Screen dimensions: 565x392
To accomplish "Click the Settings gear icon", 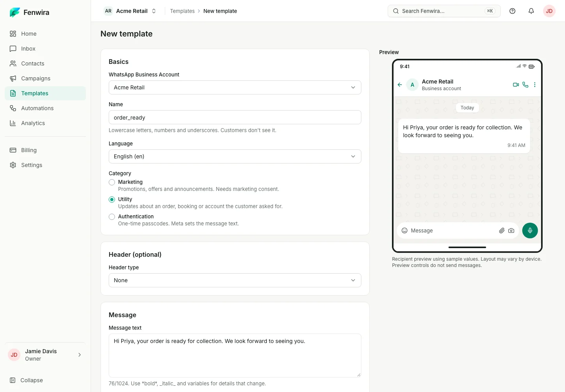I will point(13,165).
